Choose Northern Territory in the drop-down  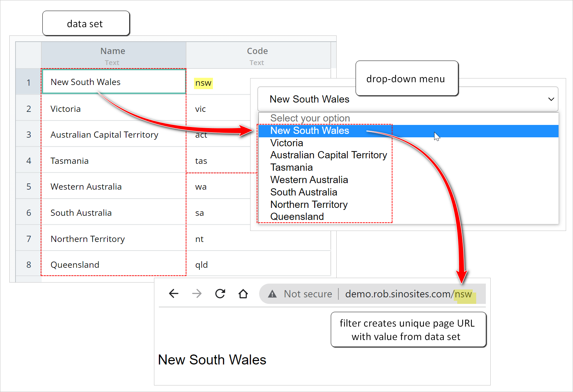[309, 204]
